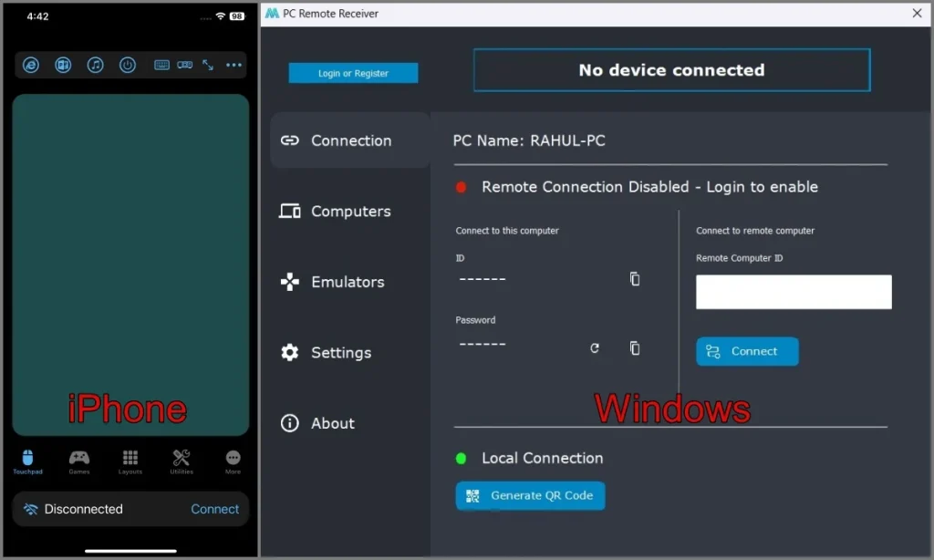Click the gear icon beside Settings
The image size is (934, 560).
click(x=290, y=353)
